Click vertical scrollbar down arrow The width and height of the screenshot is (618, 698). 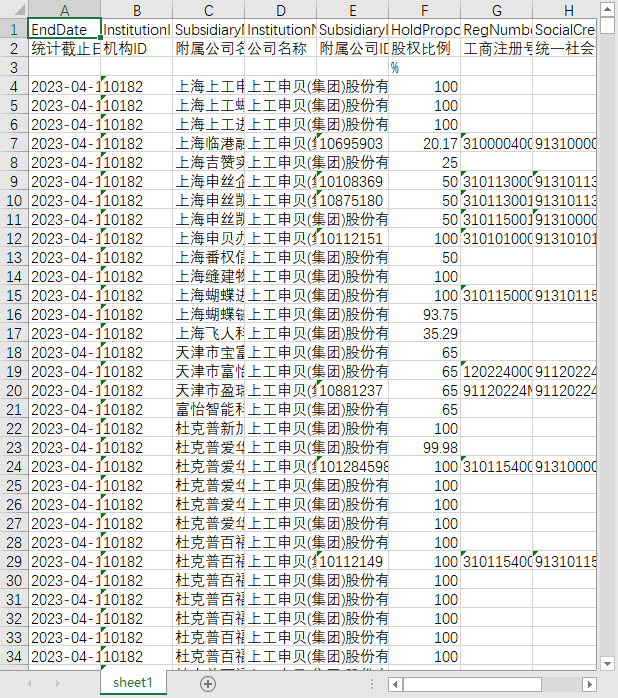[607, 663]
